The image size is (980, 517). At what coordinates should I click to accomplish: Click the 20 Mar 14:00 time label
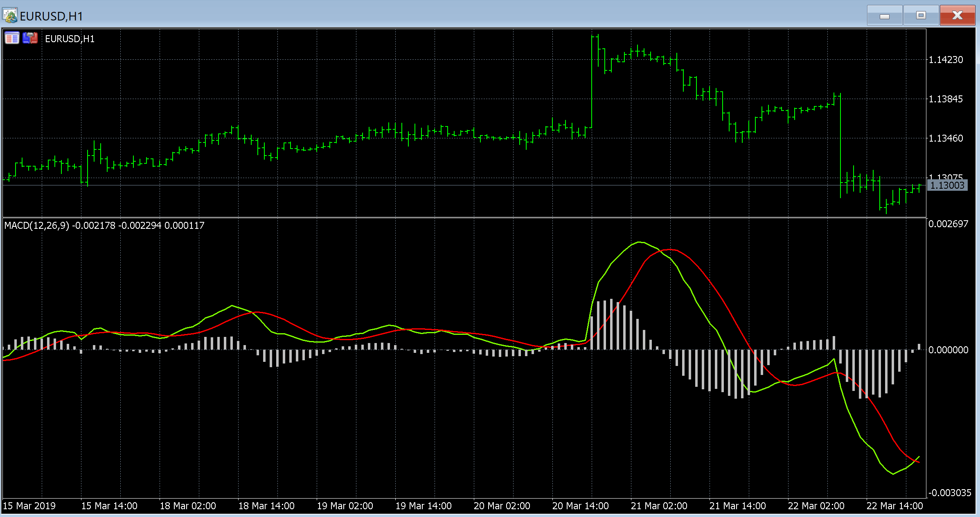580,506
